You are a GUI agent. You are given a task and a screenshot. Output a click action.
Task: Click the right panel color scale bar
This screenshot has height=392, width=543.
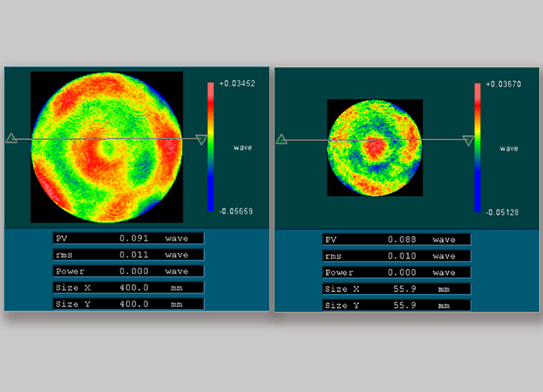pyautogui.click(x=477, y=147)
